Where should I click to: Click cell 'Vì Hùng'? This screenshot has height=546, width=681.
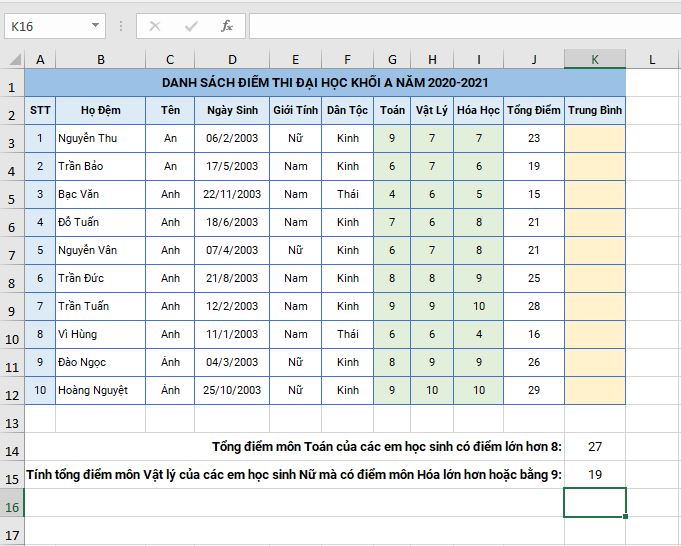coord(100,334)
